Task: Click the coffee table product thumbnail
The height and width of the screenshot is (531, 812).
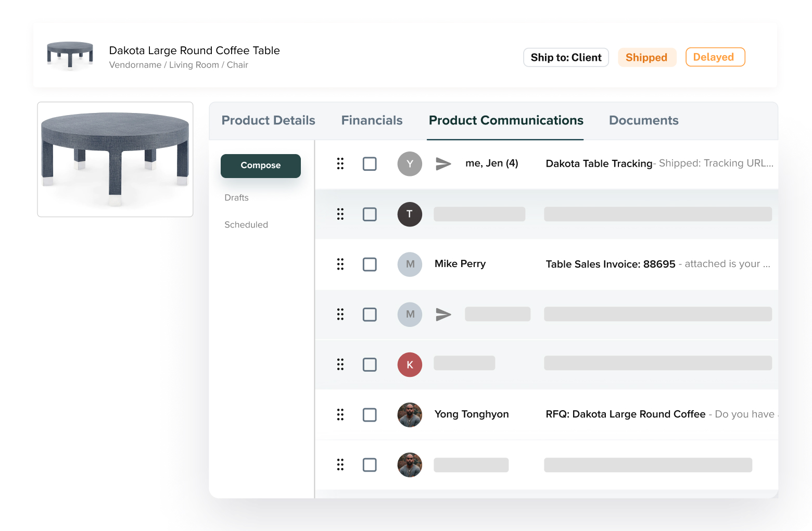Action: click(x=115, y=159)
